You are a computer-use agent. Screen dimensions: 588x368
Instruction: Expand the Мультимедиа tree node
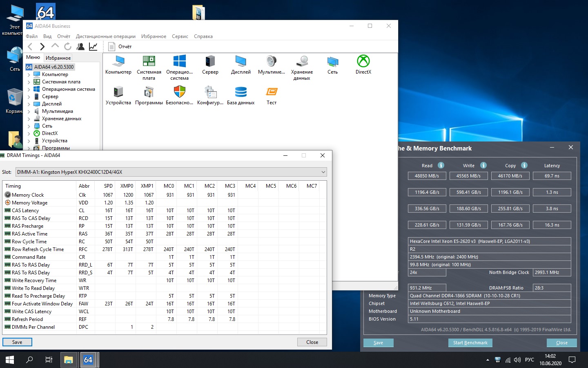tap(29, 112)
